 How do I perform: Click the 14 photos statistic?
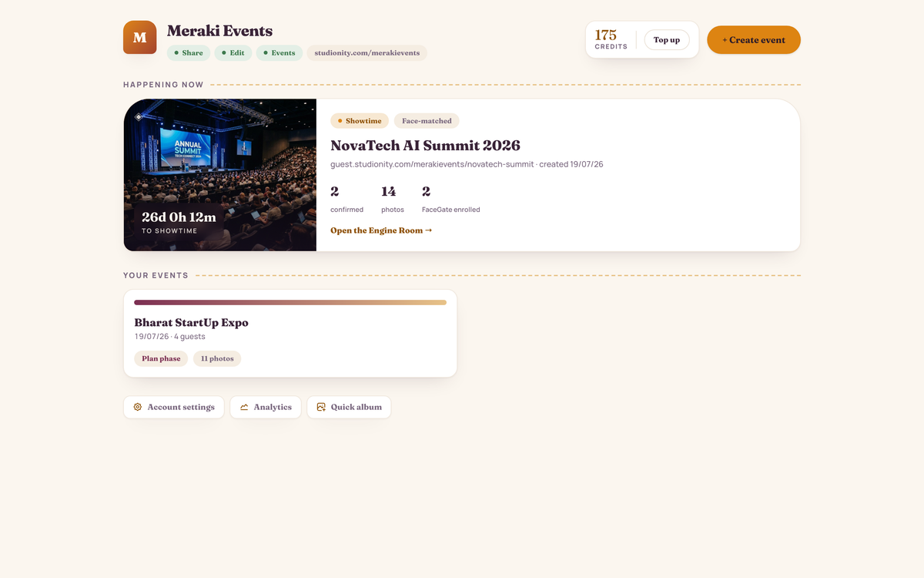tap(393, 199)
